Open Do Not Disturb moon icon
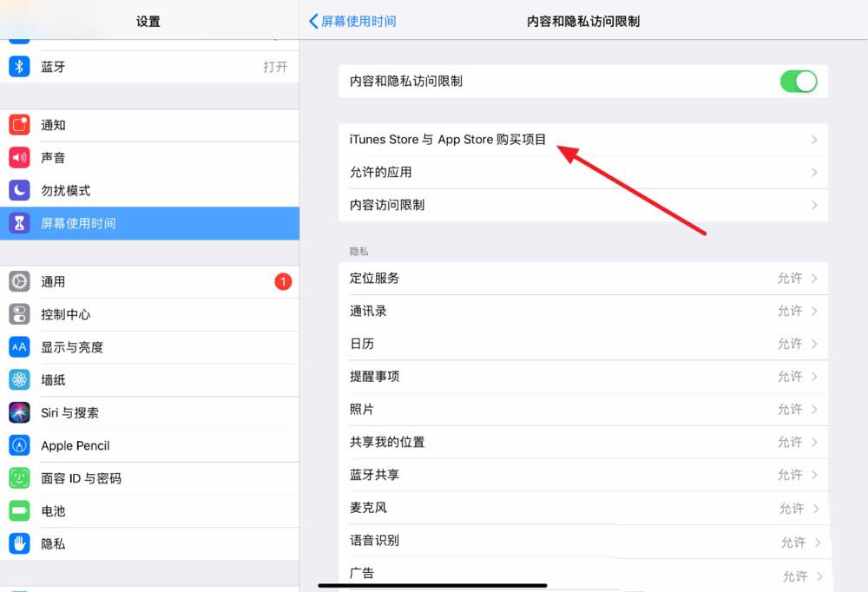The image size is (868, 592). [x=19, y=190]
